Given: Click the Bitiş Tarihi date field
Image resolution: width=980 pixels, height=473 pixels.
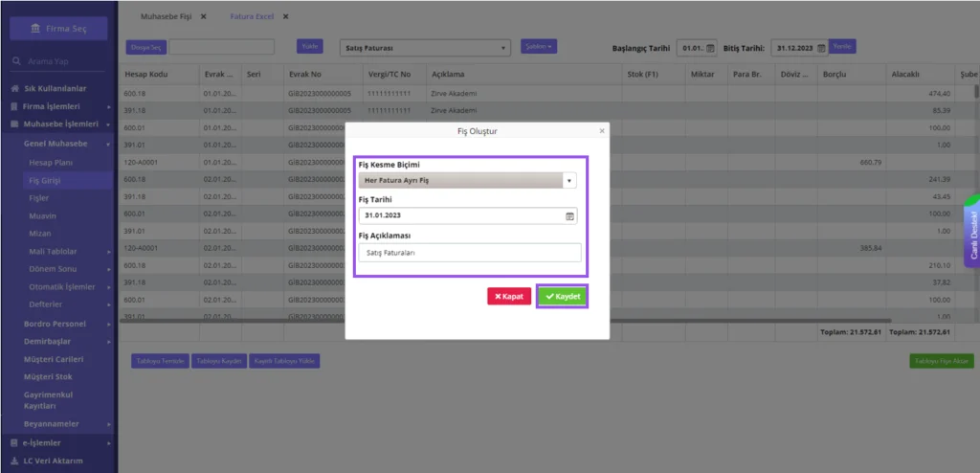Looking at the screenshot, I should [799, 48].
